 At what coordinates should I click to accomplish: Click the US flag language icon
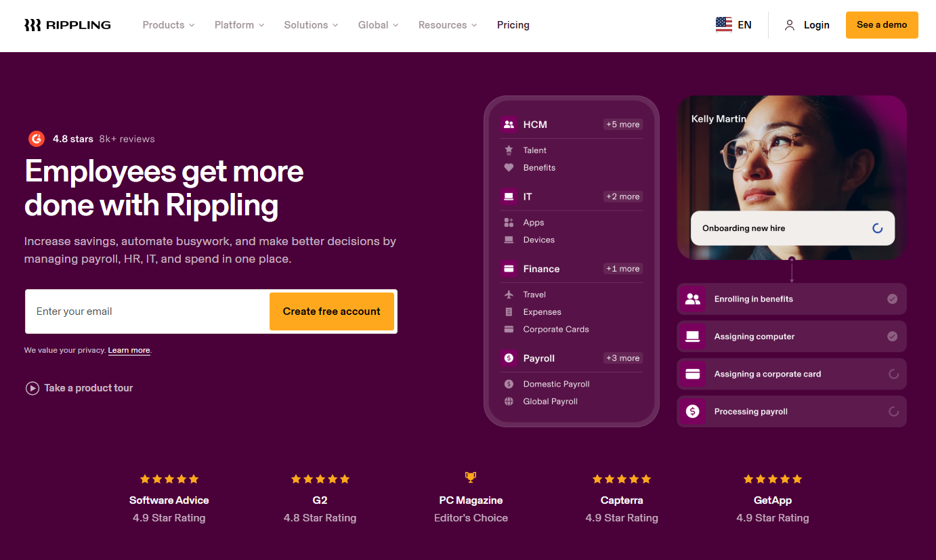pos(723,24)
